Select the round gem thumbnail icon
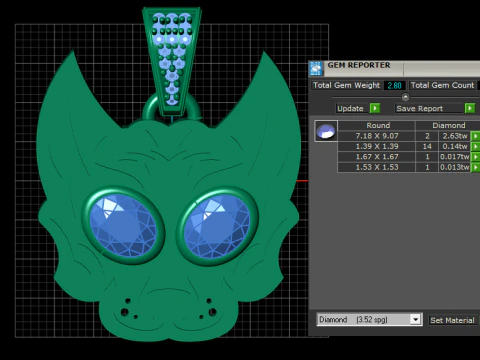480x360 pixels. 326,131
